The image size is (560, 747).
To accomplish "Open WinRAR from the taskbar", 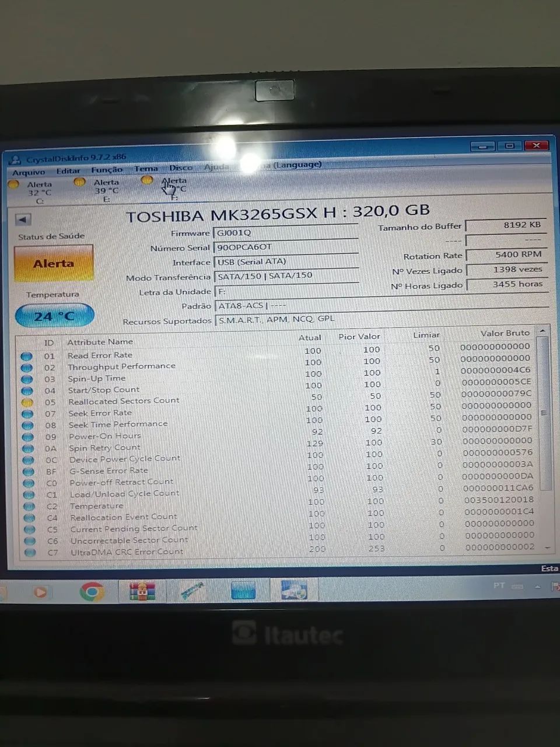I will [x=142, y=591].
